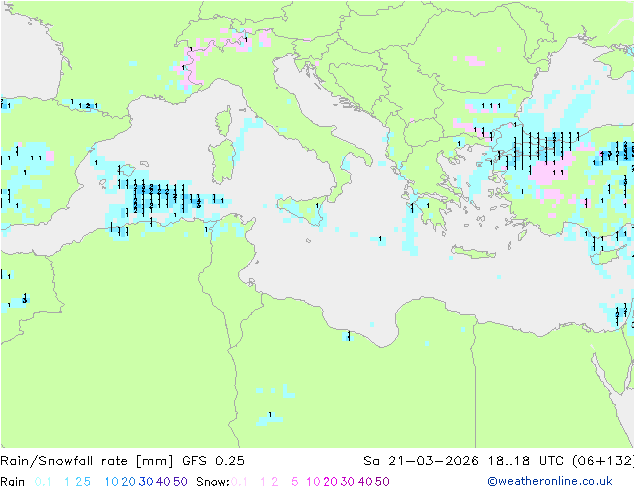634x490 pixels.
Task: Click the snow legend value 0.1
Action: click(239, 482)
